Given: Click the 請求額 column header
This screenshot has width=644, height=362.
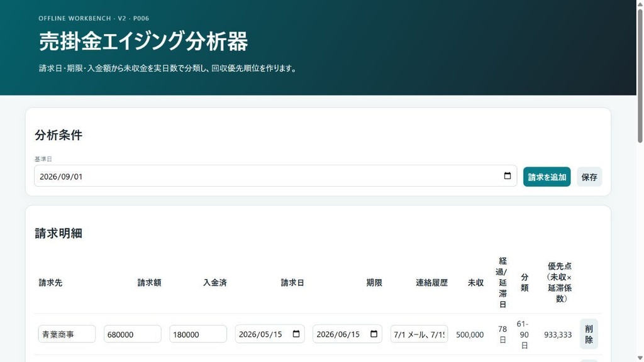Looking at the screenshot, I should tap(149, 283).
